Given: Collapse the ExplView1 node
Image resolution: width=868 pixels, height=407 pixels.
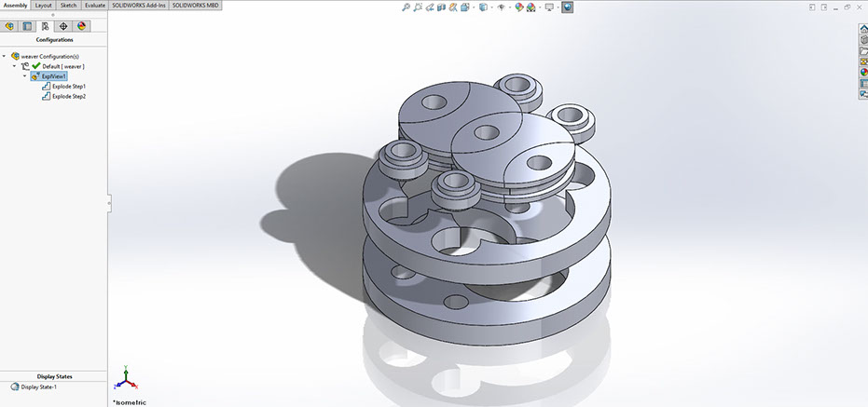Looking at the screenshot, I should click(25, 76).
